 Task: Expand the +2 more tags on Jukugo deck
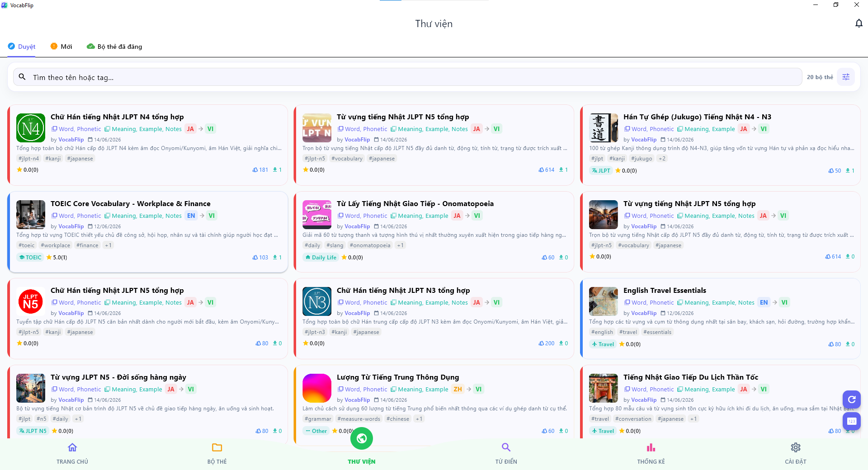click(662, 159)
